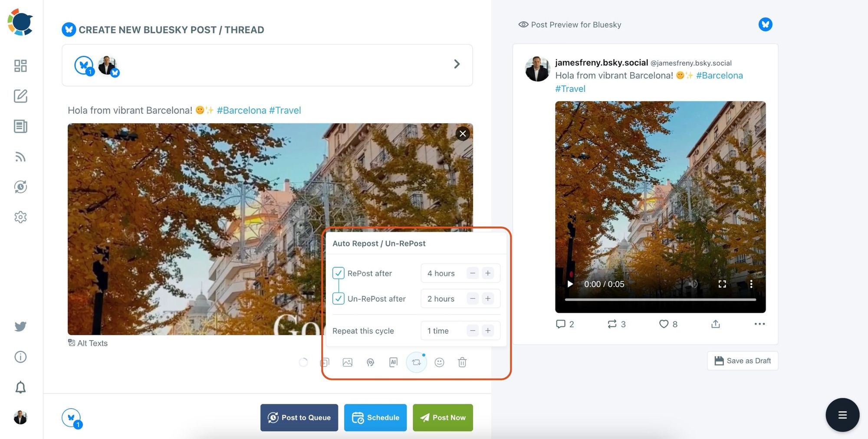Expand the account selector chevron

[457, 64]
